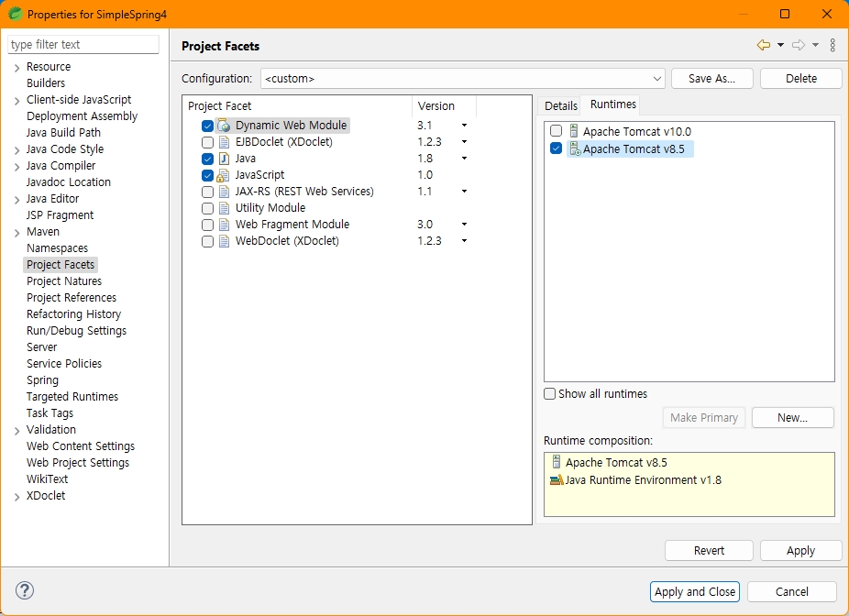
Task: Open the forward history dropdown arrow
Action: point(815,46)
